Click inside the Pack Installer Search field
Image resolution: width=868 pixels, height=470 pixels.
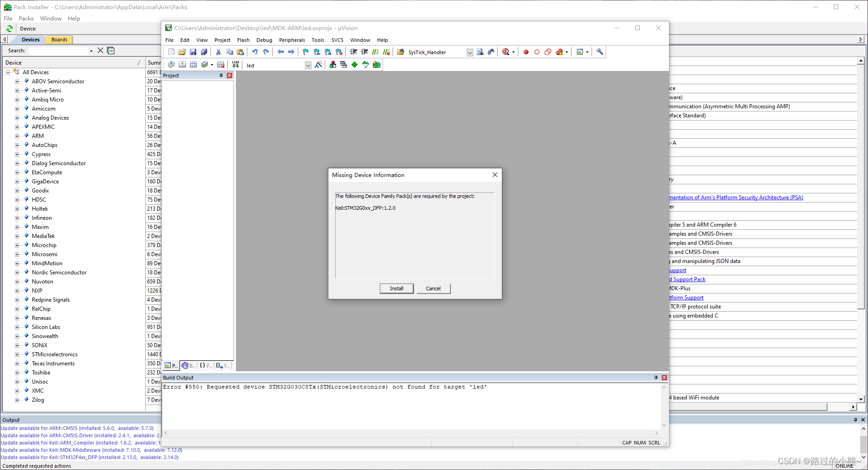click(58, 51)
